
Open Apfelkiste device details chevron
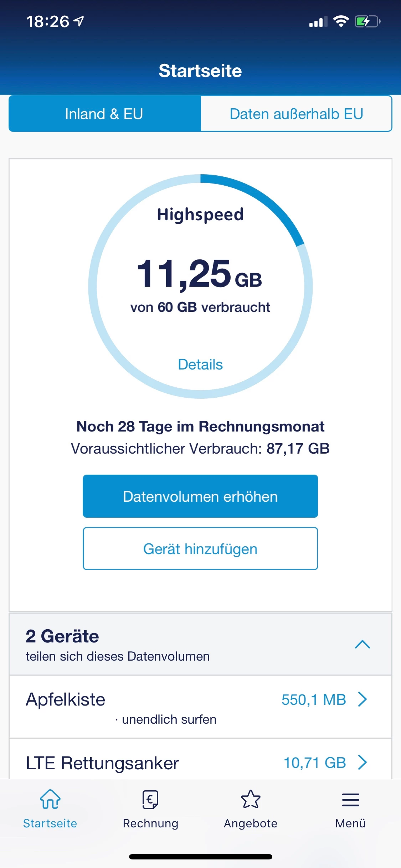tap(363, 699)
